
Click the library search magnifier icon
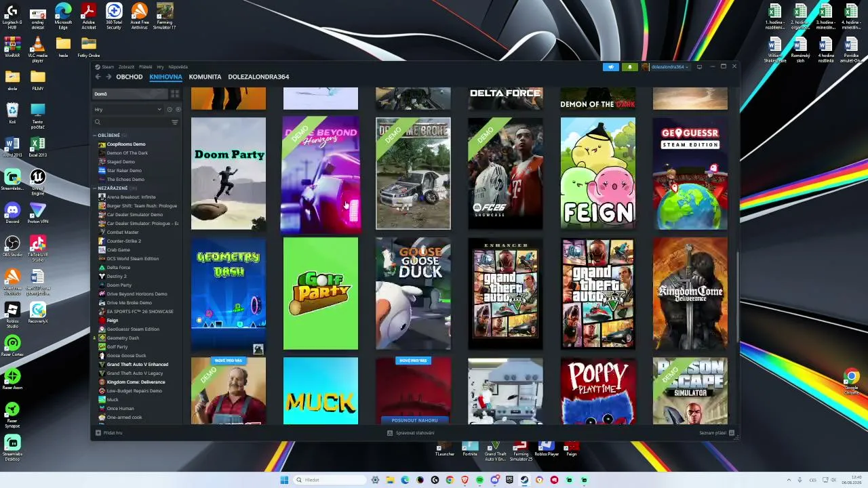coord(98,123)
